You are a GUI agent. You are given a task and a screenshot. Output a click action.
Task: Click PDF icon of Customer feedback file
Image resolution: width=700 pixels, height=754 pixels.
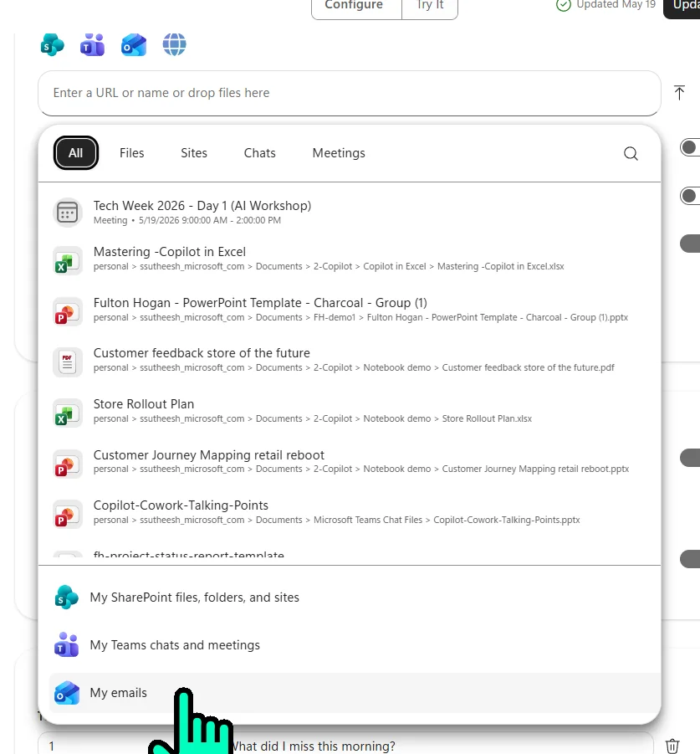click(67, 362)
